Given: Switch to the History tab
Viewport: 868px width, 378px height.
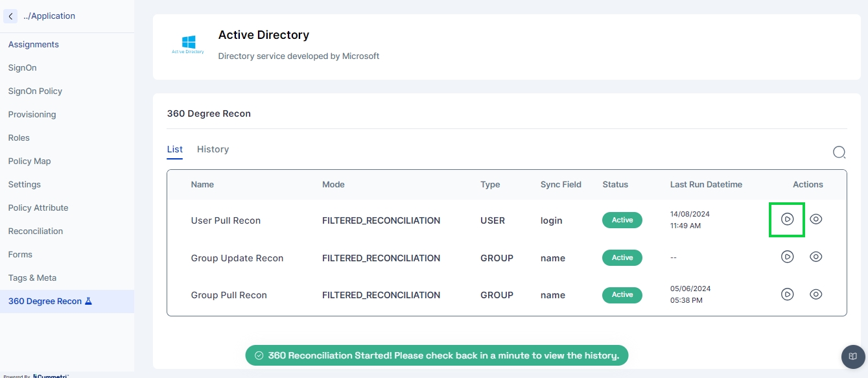Looking at the screenshot, I should click(213, 149).
